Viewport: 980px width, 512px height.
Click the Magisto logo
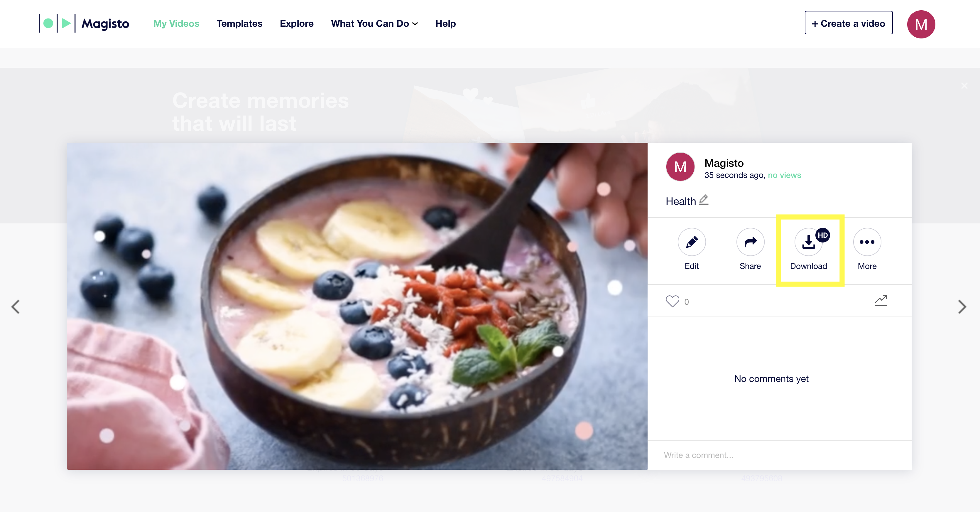click(84, 23)
